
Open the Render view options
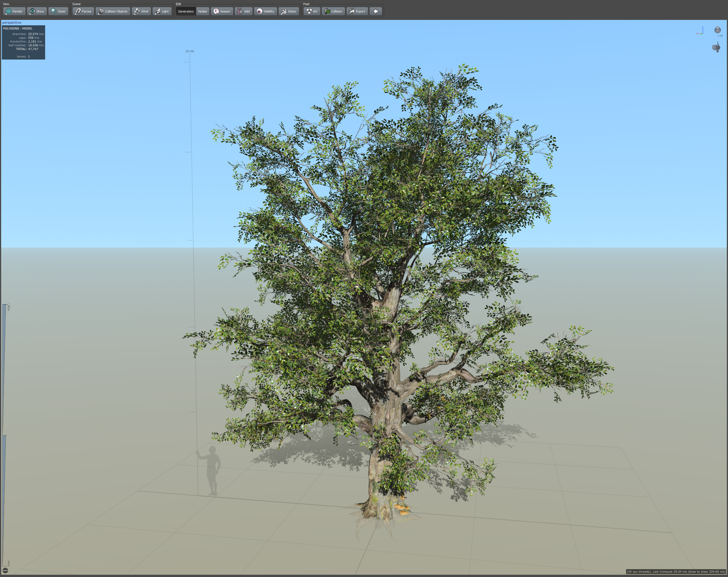[x=14, y=11]
